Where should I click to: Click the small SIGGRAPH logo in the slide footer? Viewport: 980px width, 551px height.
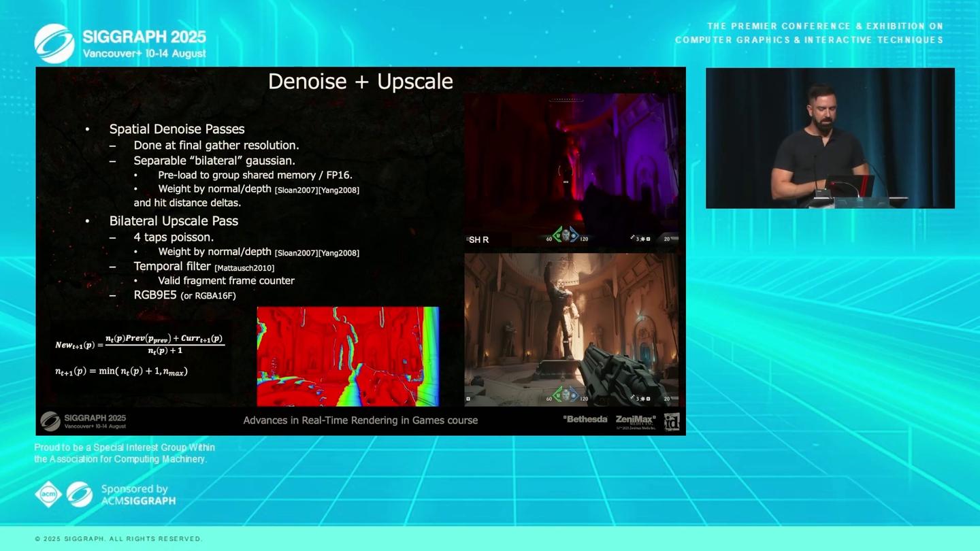click(50, 421)
